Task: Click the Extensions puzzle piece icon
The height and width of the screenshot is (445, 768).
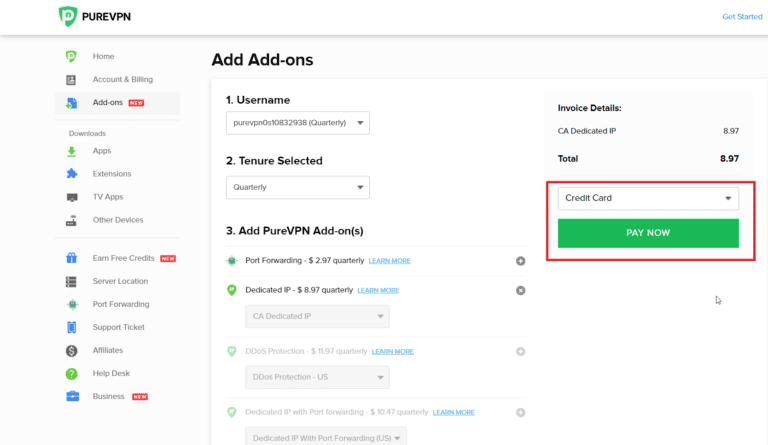Action: click(71, 174)
